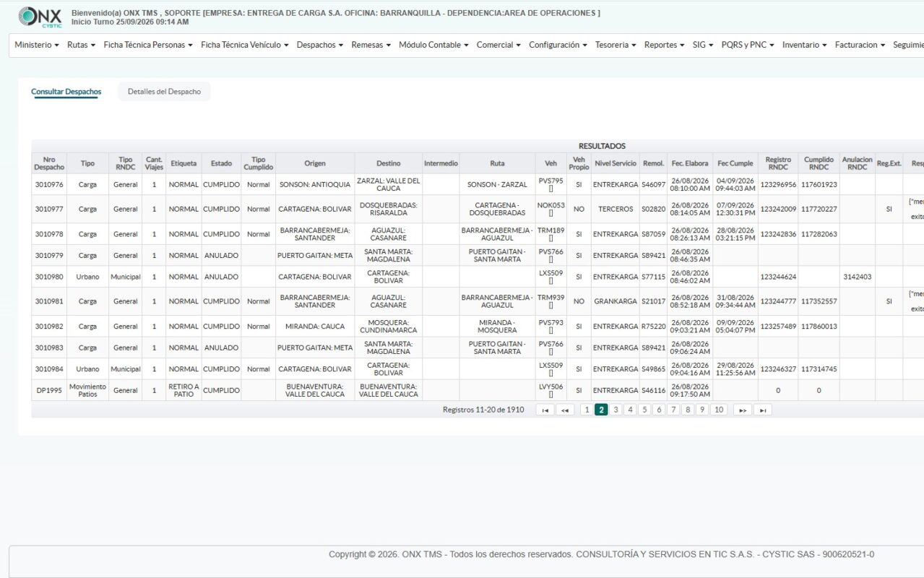Screen dimensions: 924x578
Task: Select despacho number 3010984
Action: click(x=49, y=369)
